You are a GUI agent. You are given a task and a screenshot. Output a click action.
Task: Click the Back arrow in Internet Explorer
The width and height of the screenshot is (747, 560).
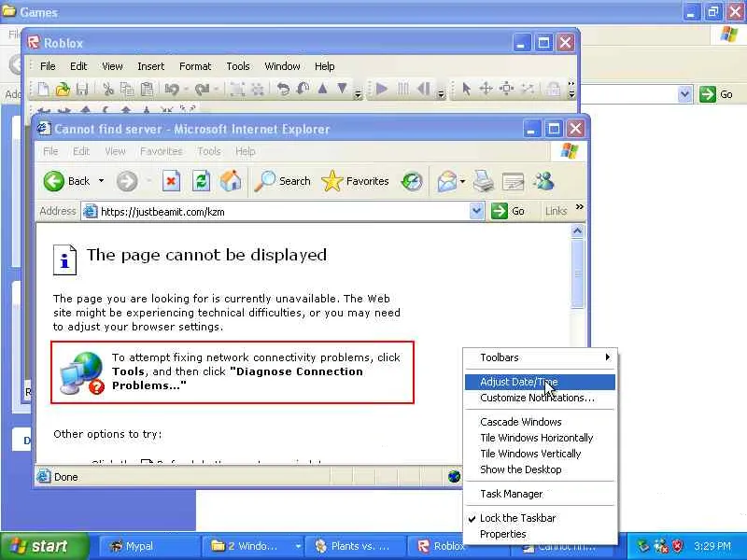(x=54, y=181)
